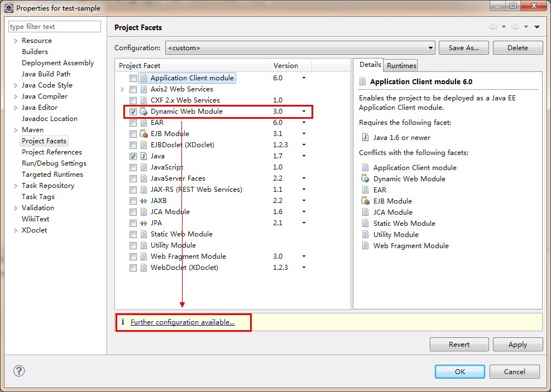
Task: Click the JCA Module facet icon
Action: click(143, 212)
